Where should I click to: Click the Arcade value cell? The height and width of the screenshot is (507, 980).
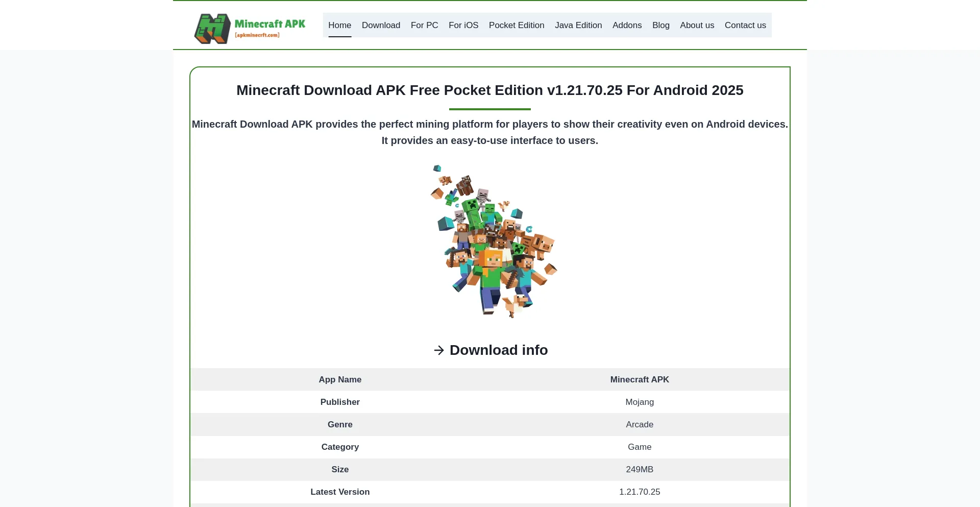click(640, 424)
